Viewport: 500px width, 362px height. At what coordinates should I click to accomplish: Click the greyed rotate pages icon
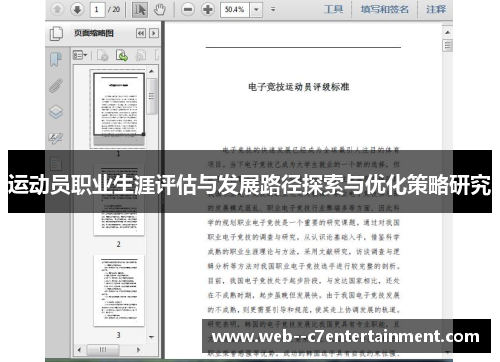141,55
